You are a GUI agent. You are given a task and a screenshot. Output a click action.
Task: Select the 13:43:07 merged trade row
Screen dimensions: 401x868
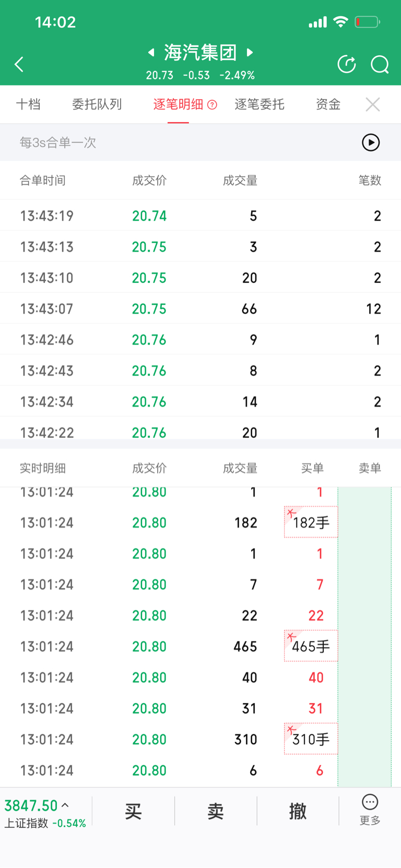click(200, 308)
